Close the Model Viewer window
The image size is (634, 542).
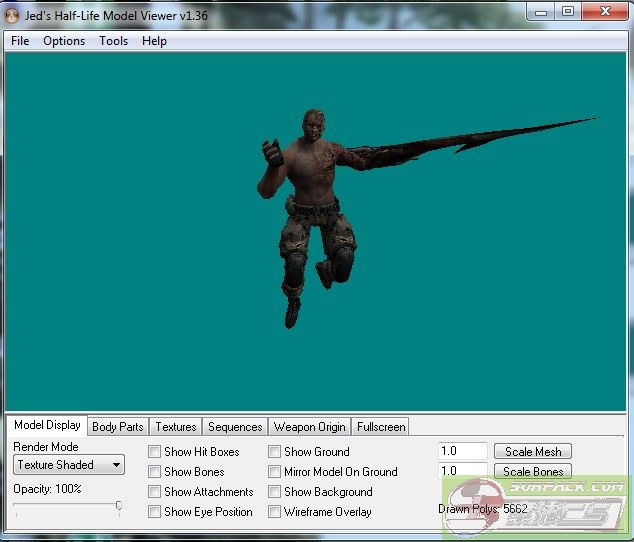click(605, 11)
